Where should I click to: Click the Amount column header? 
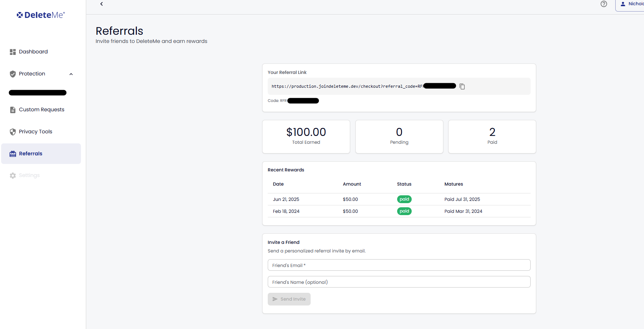coord(352,184)
